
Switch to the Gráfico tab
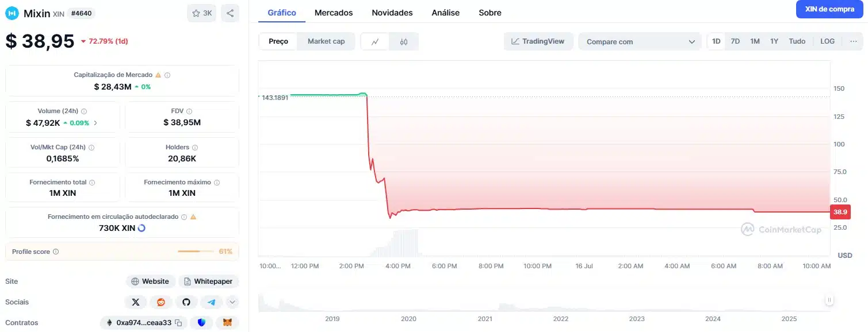click(x=282, y=13)
